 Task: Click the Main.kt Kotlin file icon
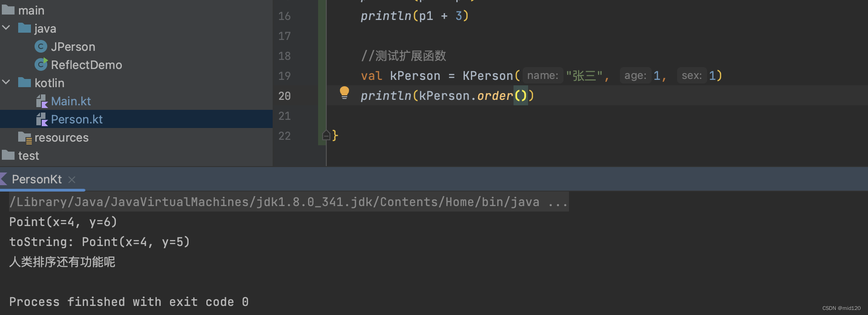(x=42, y=101)
